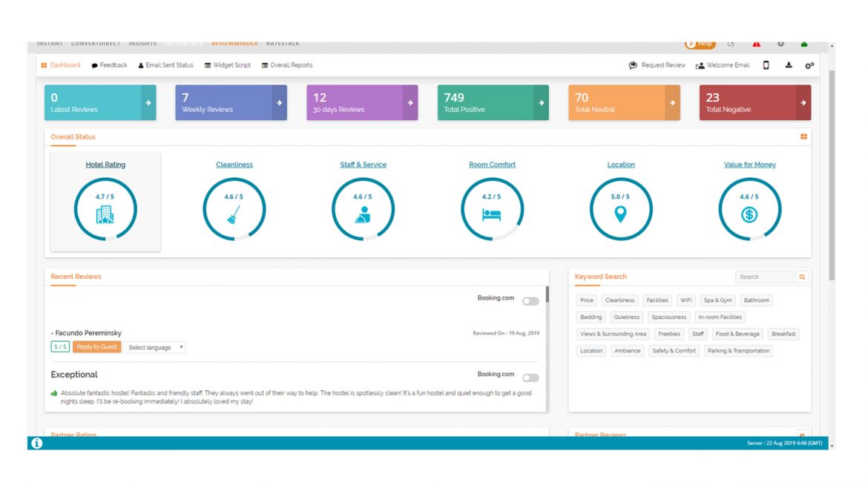868x488 pixels.
Task: Open the Select language dropdown
Action: tap(154, 346)
